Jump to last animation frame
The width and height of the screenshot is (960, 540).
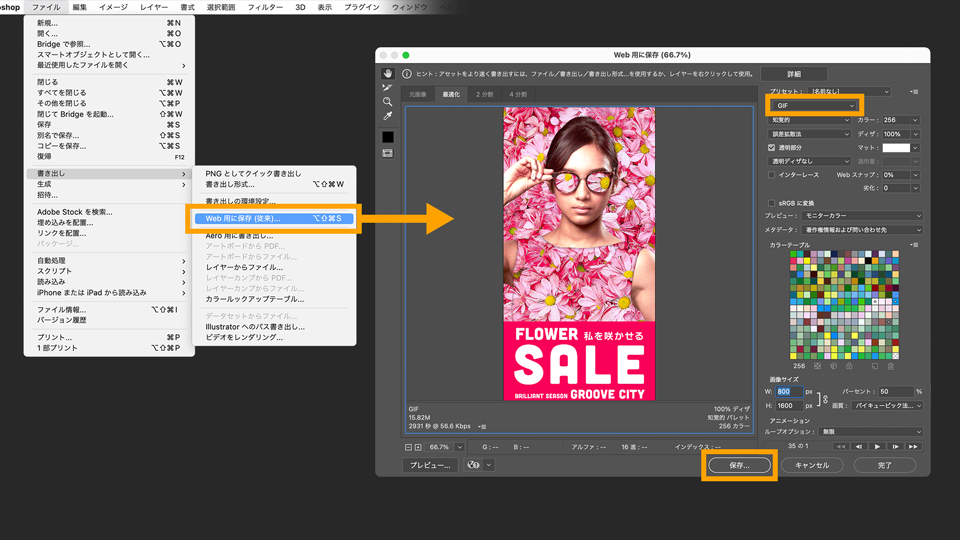point(913,446)
